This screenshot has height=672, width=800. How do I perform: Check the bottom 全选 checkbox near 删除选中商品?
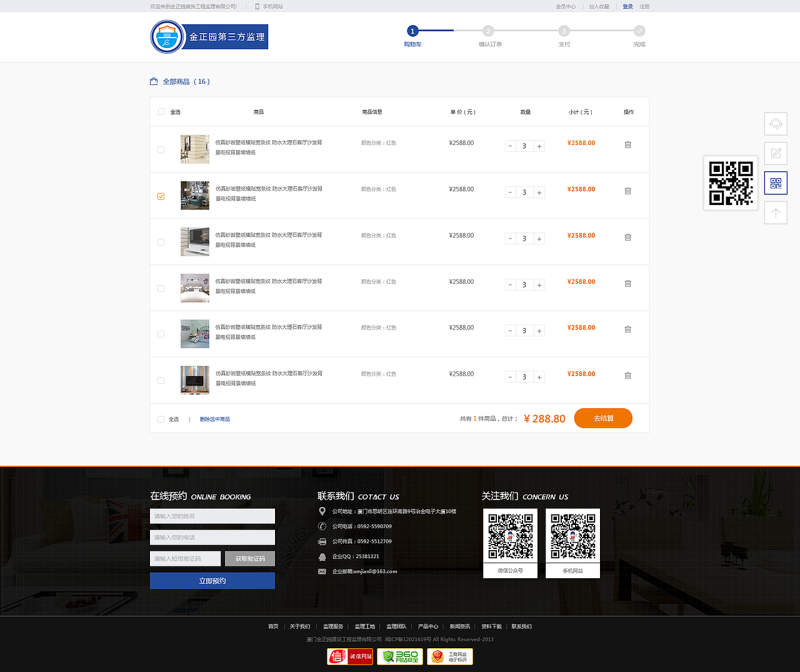[x=161, y=419]
